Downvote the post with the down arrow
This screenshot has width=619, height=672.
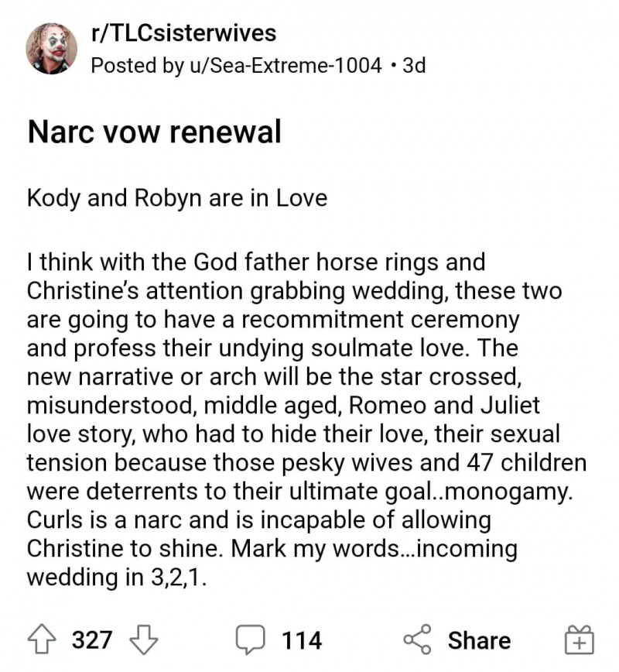[143, 639]
